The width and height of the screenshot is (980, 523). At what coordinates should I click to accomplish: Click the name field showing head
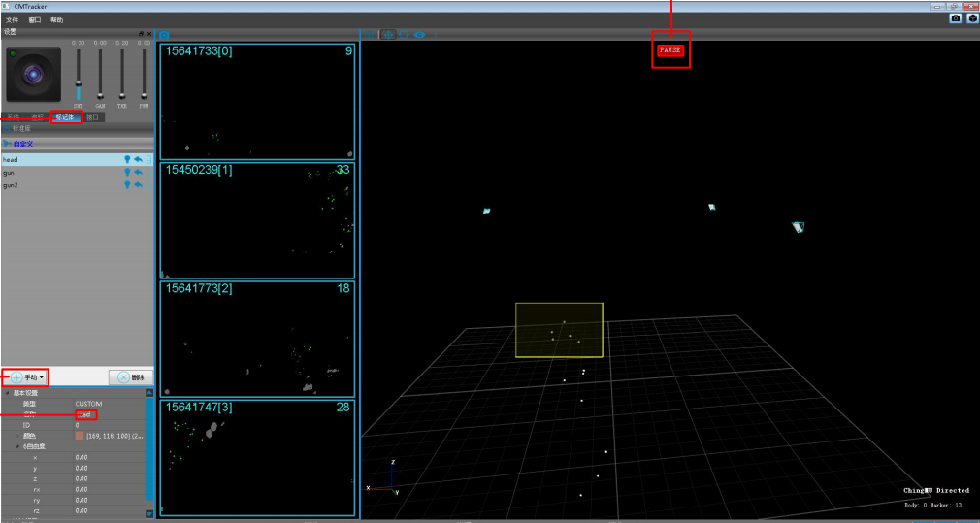coord(110,414)
